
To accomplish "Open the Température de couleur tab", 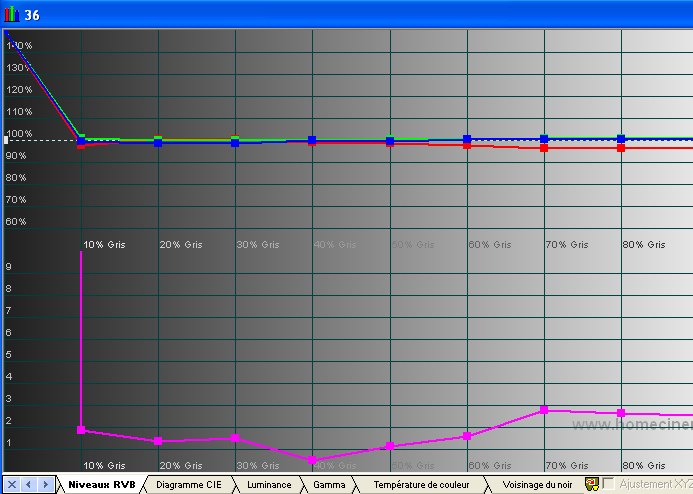I will pos(421,485).
